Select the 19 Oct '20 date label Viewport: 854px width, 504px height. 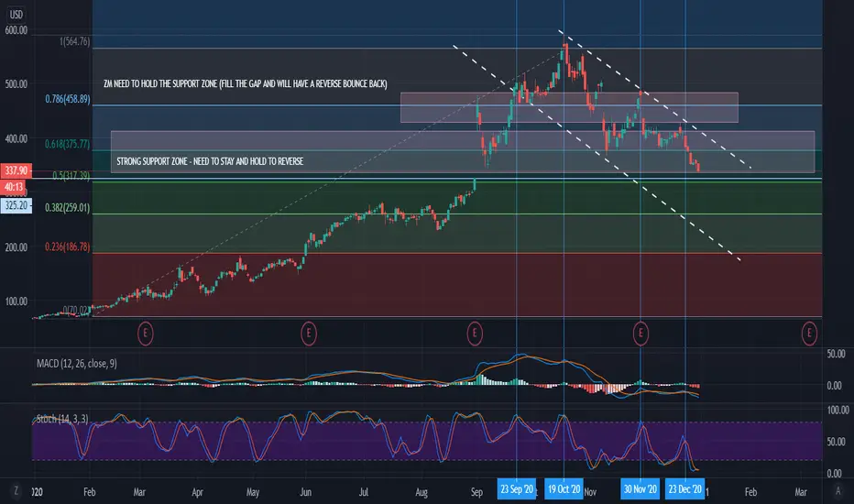pos(564,488)
